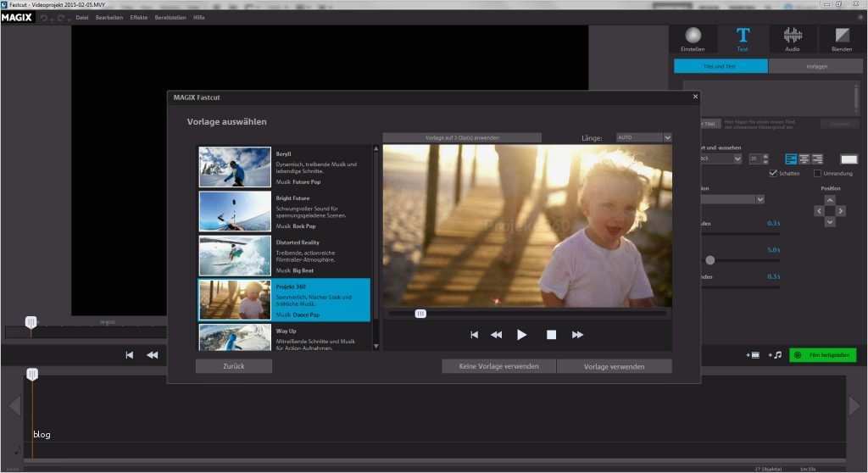Screen dimensions: 868x473
Task: Switch to the Vorlagen tab
Action: pyautogui.click(x=816, y=66)
